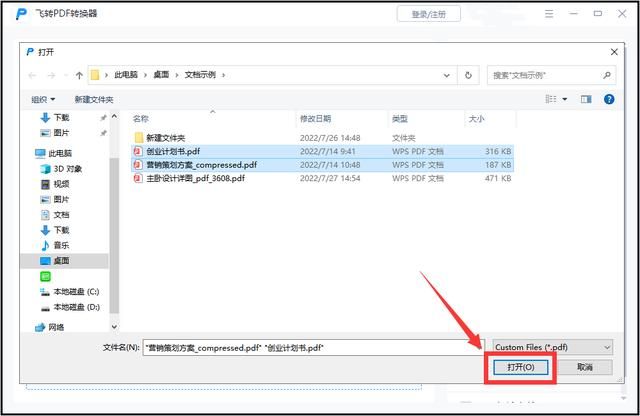The width and height of the screenshot is (640, 416).
Task: Click the sidebar scroll up arrow
Action: [x=114, y=116]
